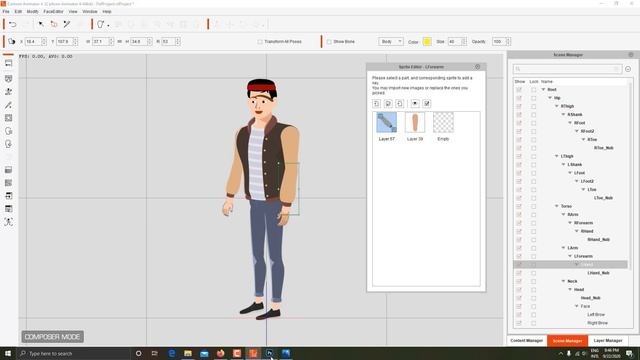Toggle the Show Bone checkbox
640x360 pixels.
click(x=329, y=42)
